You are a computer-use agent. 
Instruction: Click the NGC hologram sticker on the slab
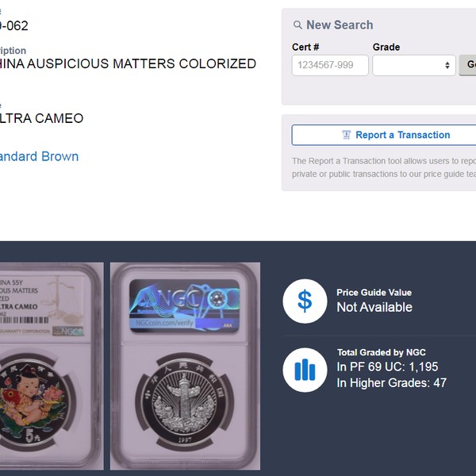pyautogui.click(x=185, y=305)
